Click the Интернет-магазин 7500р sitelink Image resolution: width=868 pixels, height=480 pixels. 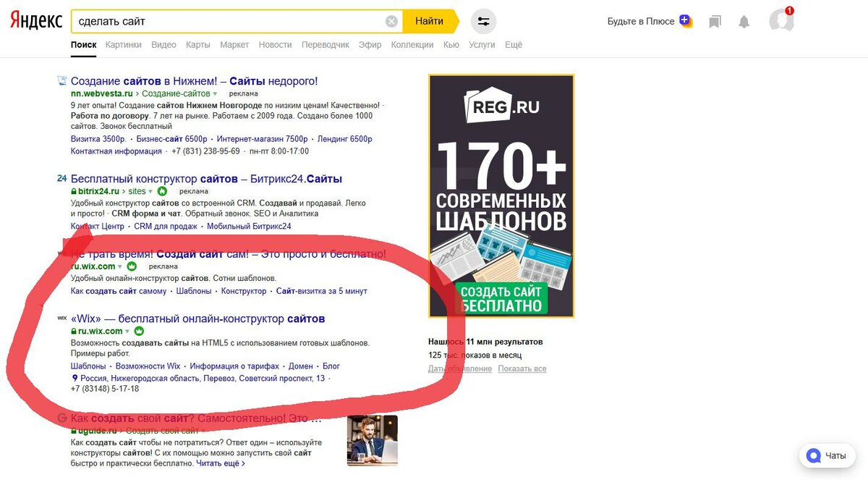(262, 139)
